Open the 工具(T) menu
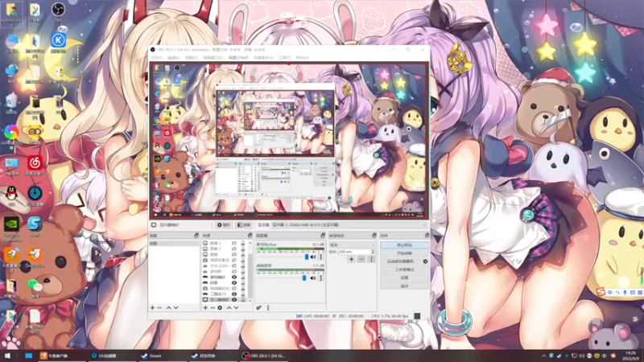Screen dimensions: 644x362 click(x=285, y=58)
